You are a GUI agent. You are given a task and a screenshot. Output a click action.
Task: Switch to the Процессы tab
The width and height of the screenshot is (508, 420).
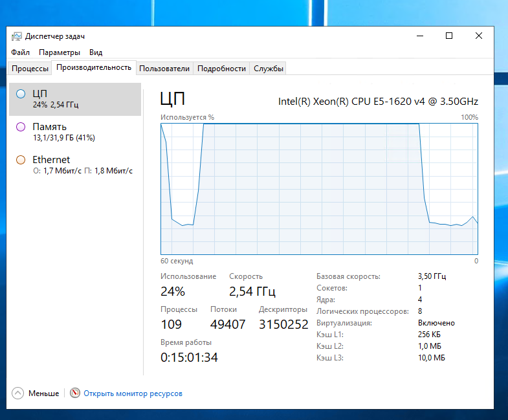[x=30, y=69]
